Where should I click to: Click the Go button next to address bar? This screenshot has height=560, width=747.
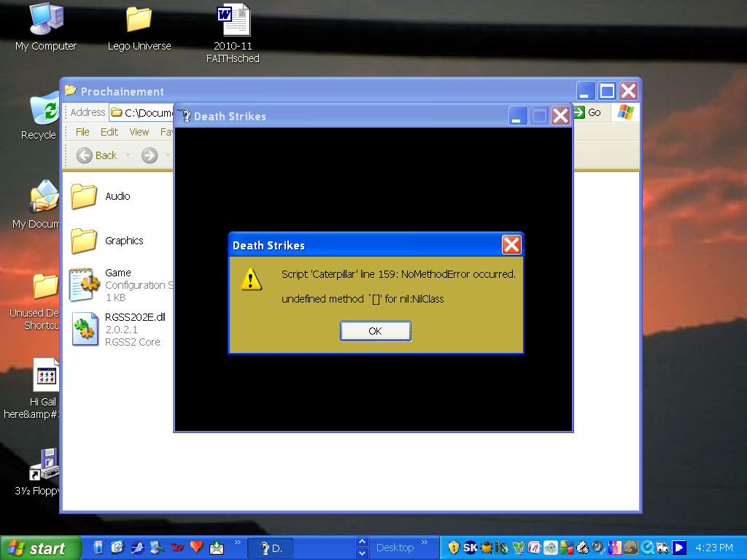pyautogui.click(x=588, y=112)
